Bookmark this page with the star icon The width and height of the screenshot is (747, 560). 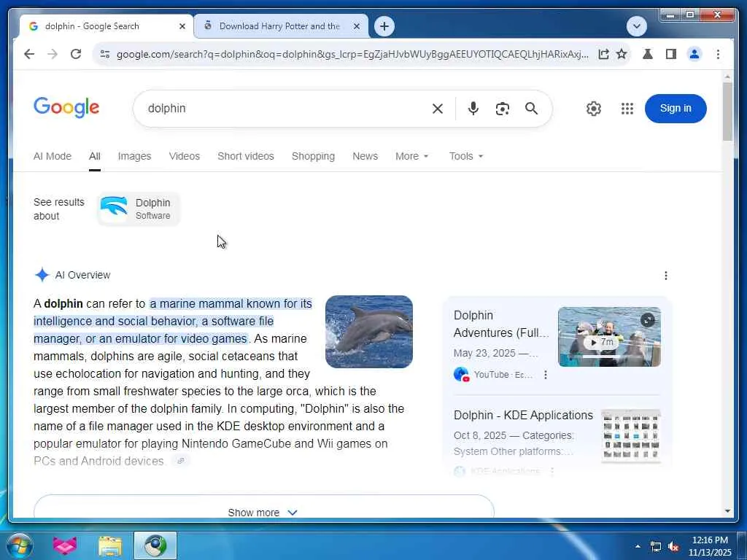[x=622, y=54]
